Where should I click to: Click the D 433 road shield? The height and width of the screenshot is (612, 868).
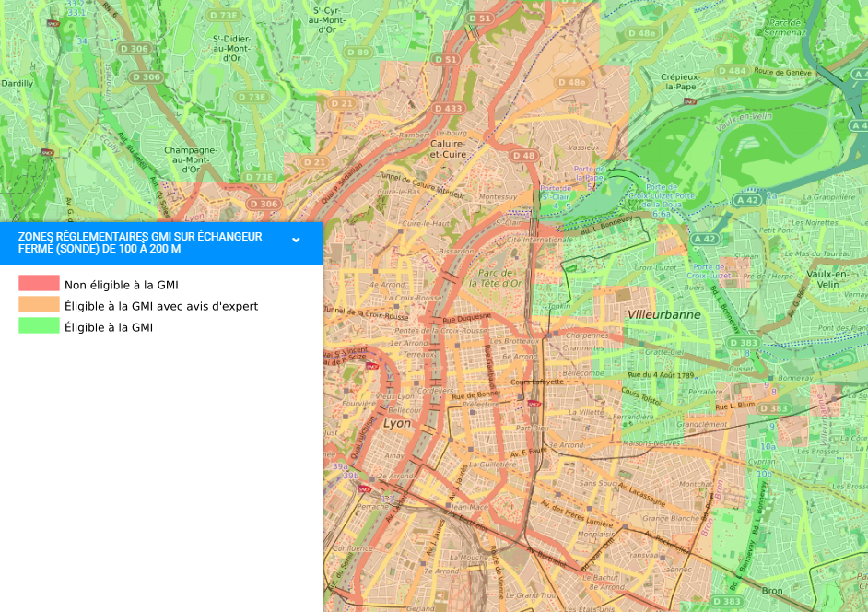click(x=449, y=109)
